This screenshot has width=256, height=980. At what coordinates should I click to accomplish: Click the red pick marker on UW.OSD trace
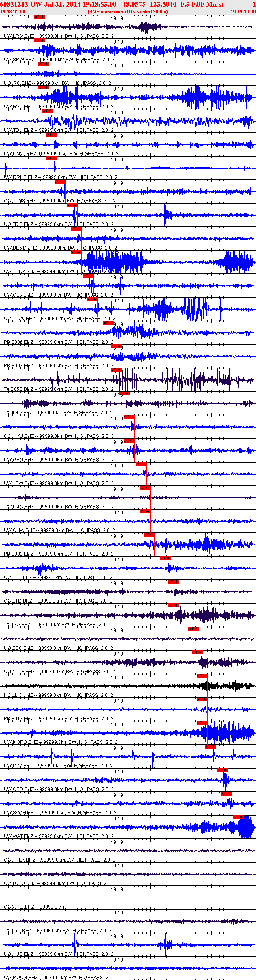[x=223, y=770]
